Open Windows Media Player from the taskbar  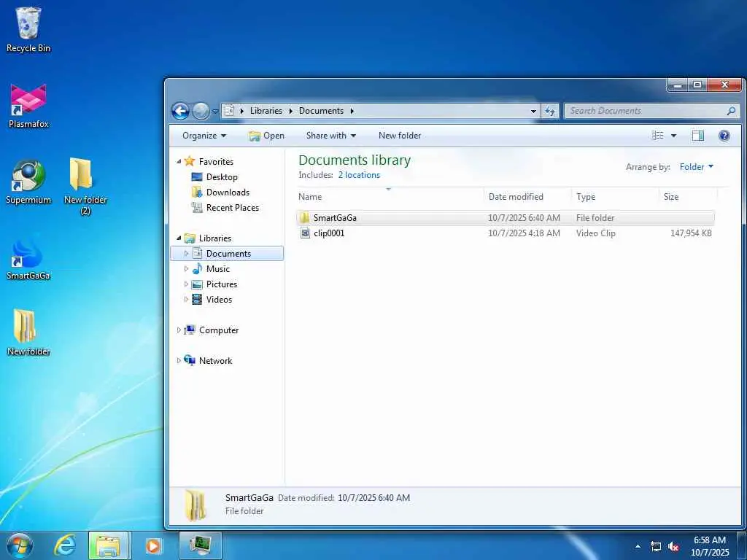[x=153, y=545]
